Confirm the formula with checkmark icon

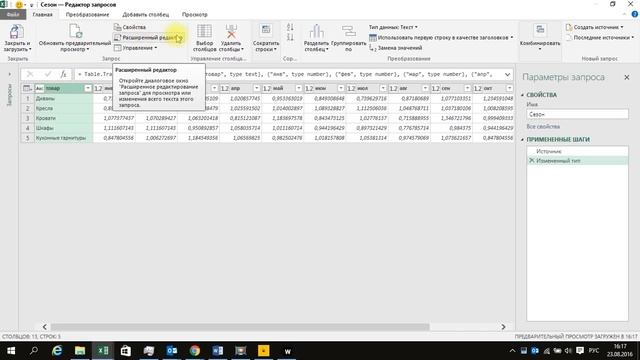(48, 74)
